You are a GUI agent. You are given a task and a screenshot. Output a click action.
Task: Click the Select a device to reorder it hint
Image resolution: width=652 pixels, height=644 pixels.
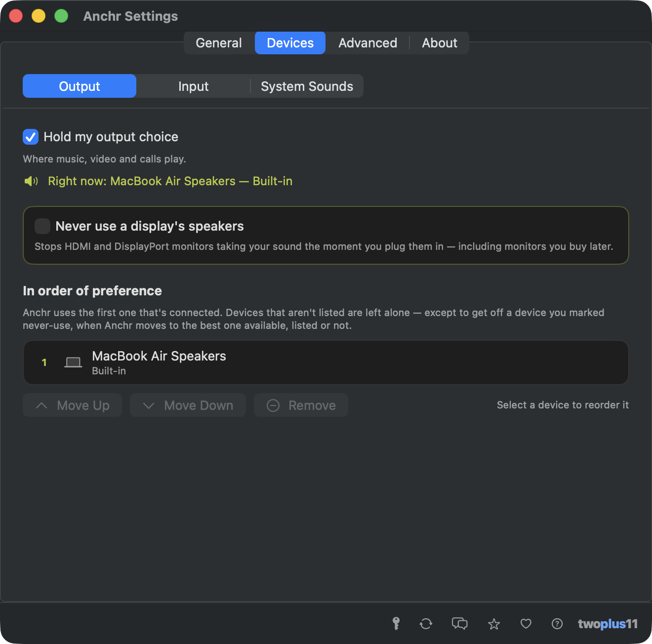pyautogui.click(x=563, y=405)
